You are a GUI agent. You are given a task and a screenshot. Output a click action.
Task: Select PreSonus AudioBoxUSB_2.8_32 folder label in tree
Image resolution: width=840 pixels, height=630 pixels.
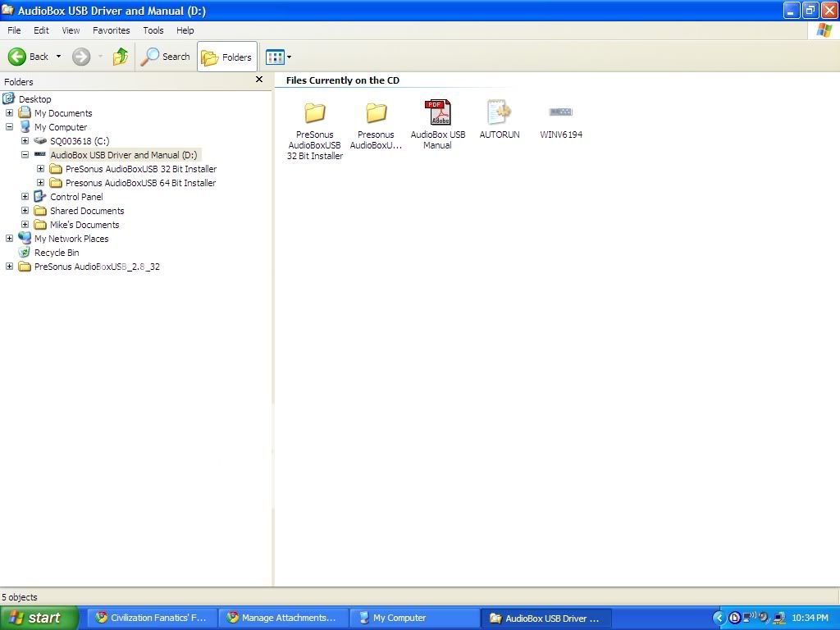pos(97,267)
